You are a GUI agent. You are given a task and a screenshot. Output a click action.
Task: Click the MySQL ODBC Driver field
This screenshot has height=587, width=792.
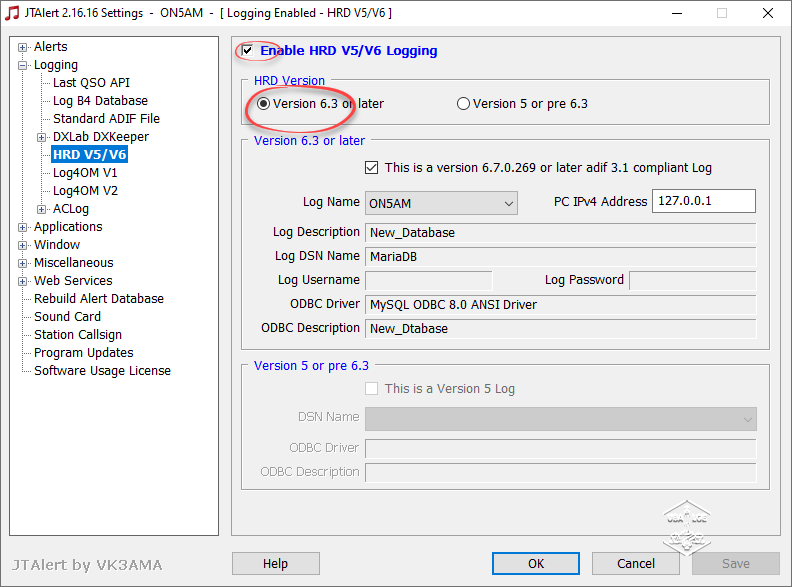pyautogui.click(x=561, y=305)
